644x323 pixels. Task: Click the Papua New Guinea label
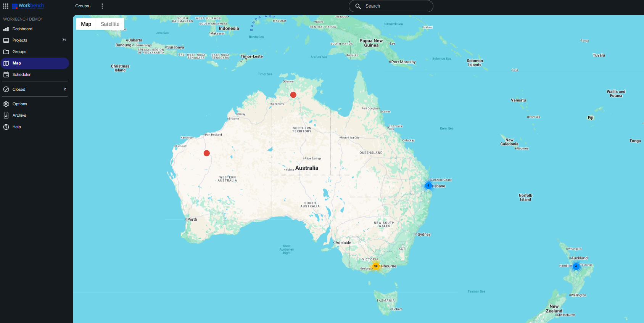[371, 43]
